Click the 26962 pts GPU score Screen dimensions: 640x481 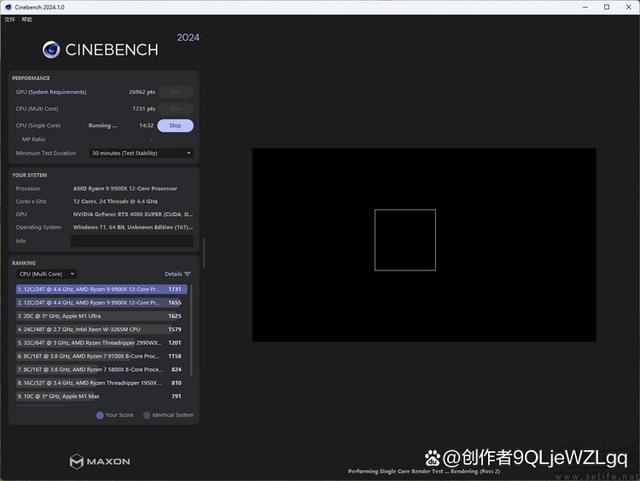142,92
